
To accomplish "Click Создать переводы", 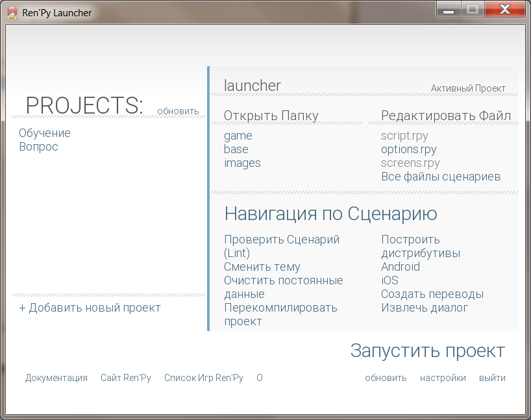I will [x=432, y=294].
